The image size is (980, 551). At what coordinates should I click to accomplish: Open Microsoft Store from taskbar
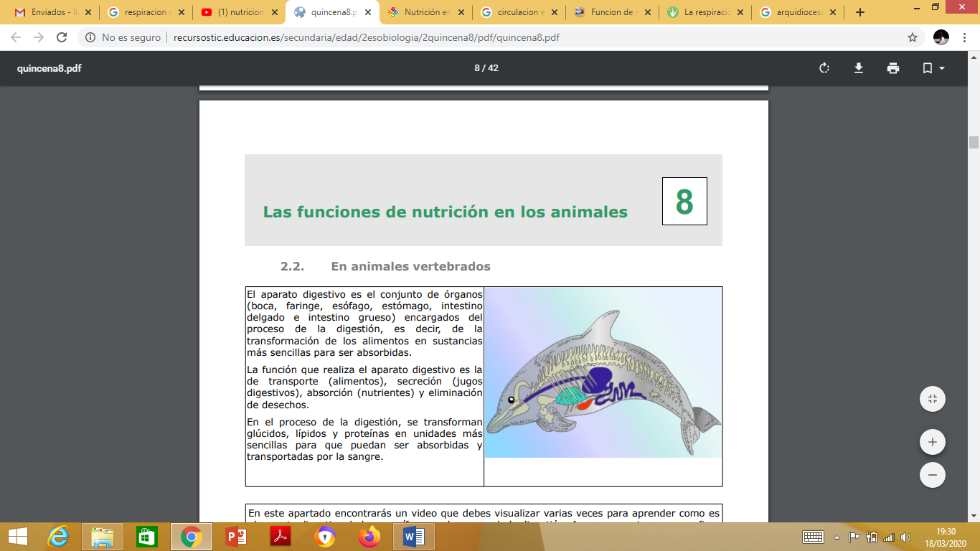coord(147,536)
